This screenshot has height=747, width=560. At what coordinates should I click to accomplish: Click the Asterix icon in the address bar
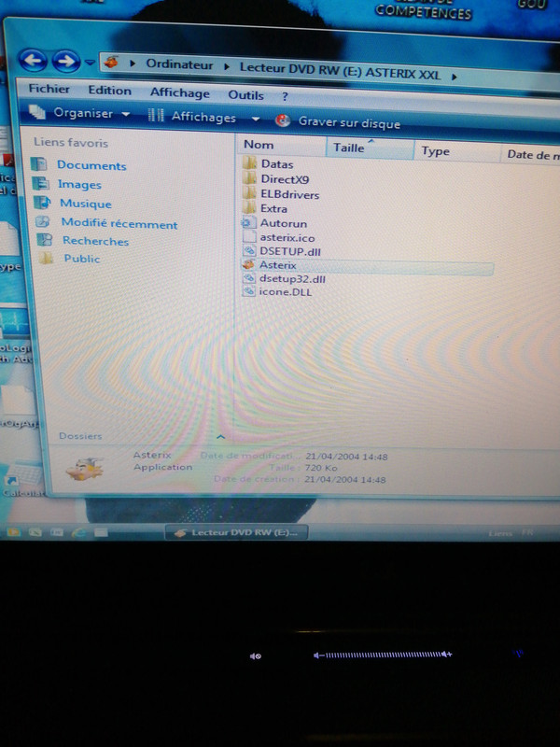111,62
